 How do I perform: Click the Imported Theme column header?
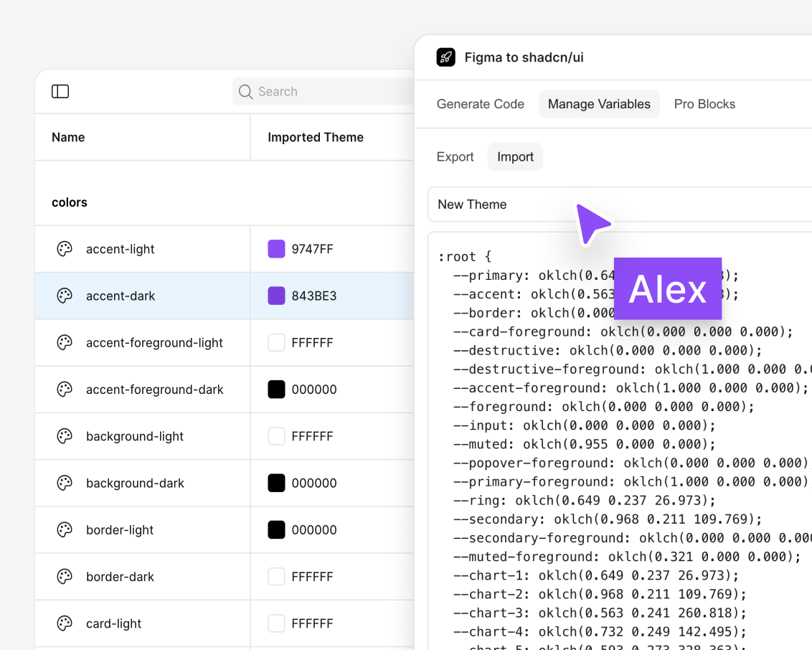click(316, 137)
